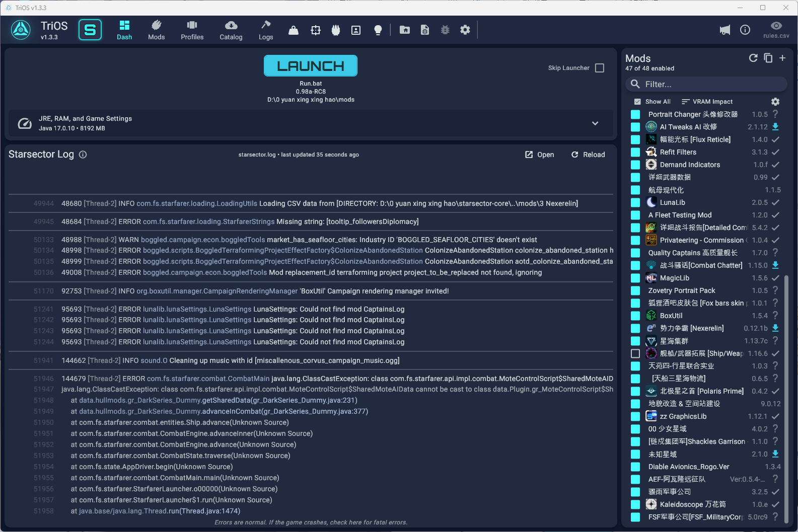The height and width of the screenshot is (532, 798).
Task: Enable the Skip Launcher checkbox
Action: point(599,68)
